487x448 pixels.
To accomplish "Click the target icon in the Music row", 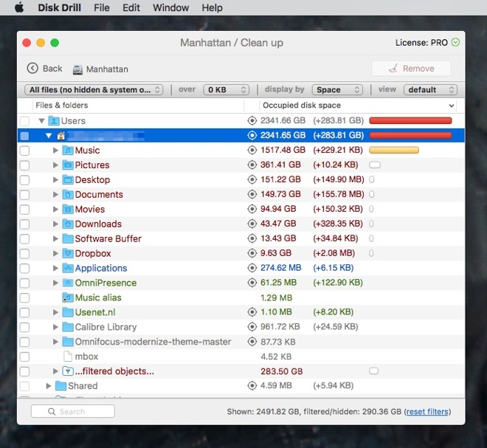I will coord(252,150).
